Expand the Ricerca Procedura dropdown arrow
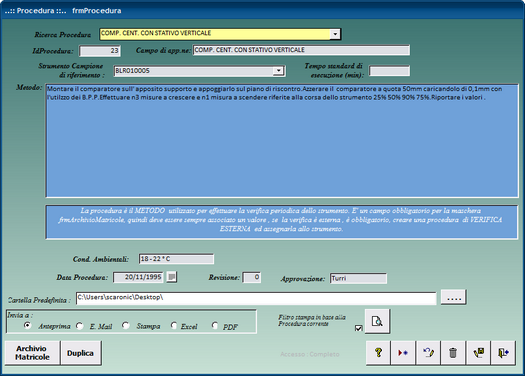The height and width of the screenshot is (376, 525). (x=335, y=34)
